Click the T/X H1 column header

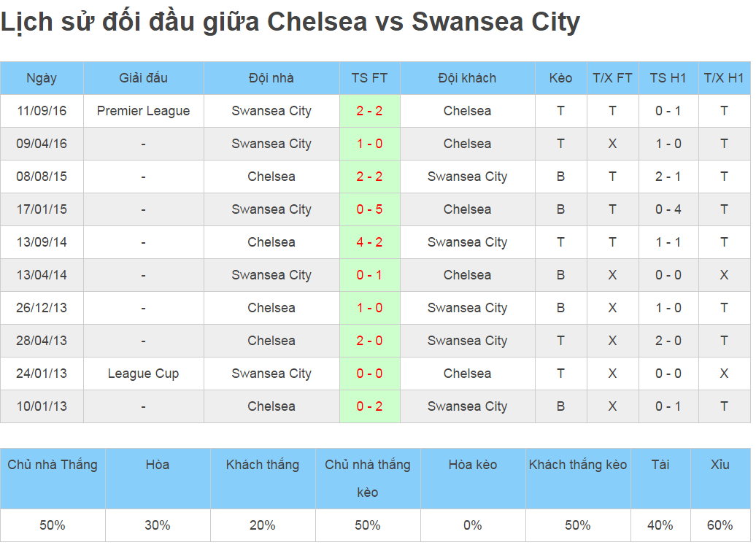point(724,78)
